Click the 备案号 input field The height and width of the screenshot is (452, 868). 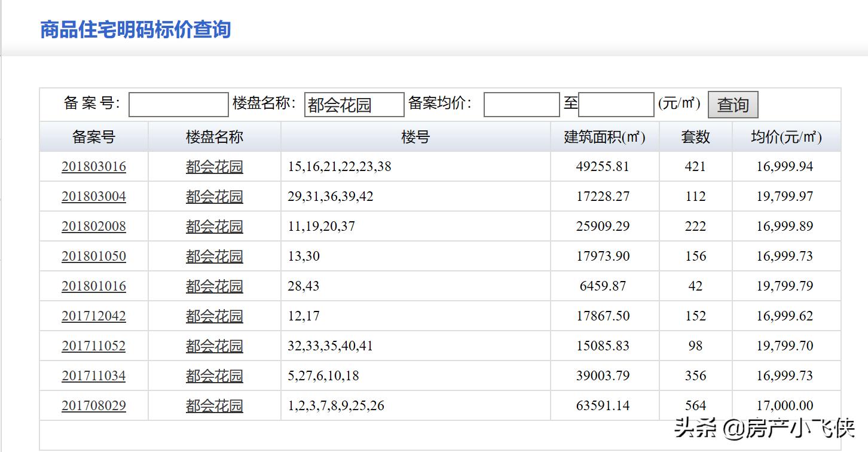point(178,104)
